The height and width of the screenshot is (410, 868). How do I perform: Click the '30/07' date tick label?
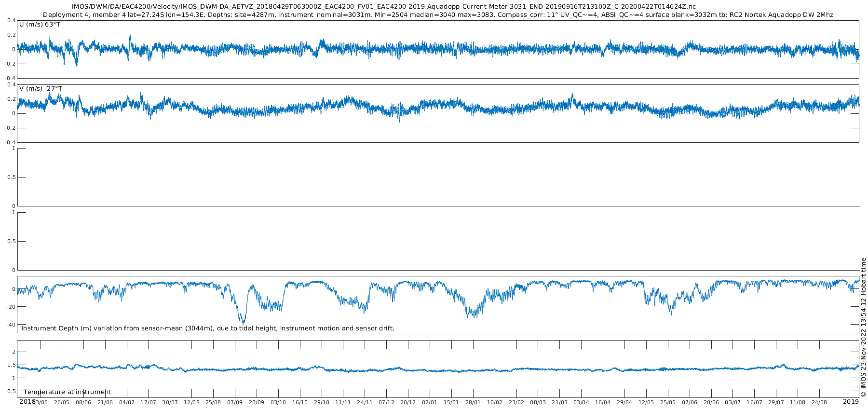coord(170,402)
